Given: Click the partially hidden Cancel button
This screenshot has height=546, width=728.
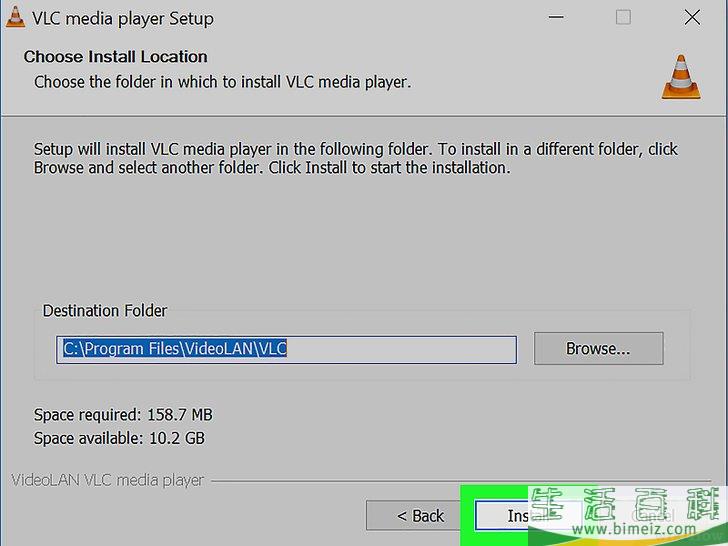Looking at the screenshot, I should 652,515.
